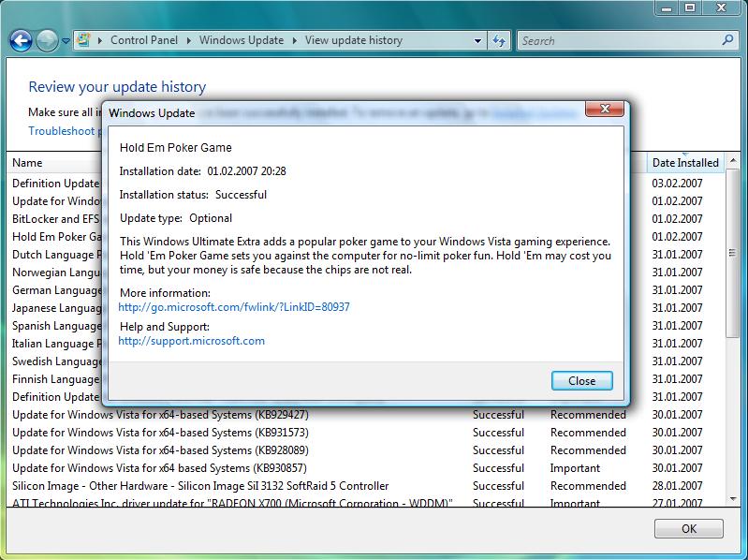Select the Hold Em Poker row in list

point(56,237)
